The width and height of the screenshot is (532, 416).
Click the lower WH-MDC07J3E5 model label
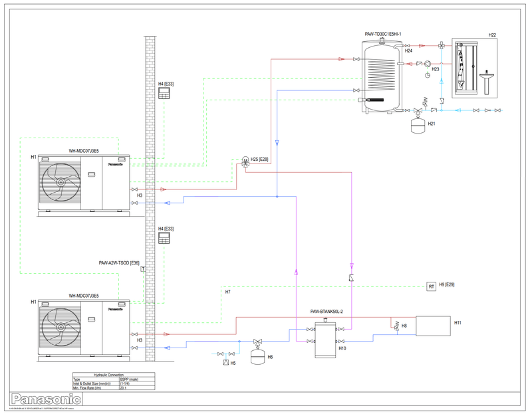tap(84, 296)
